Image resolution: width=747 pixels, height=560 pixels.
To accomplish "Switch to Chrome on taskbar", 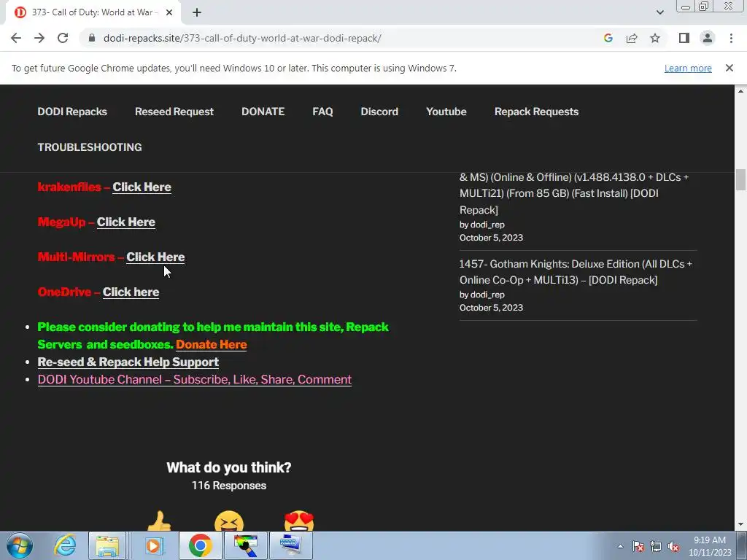I will click(x=200, y=545).
